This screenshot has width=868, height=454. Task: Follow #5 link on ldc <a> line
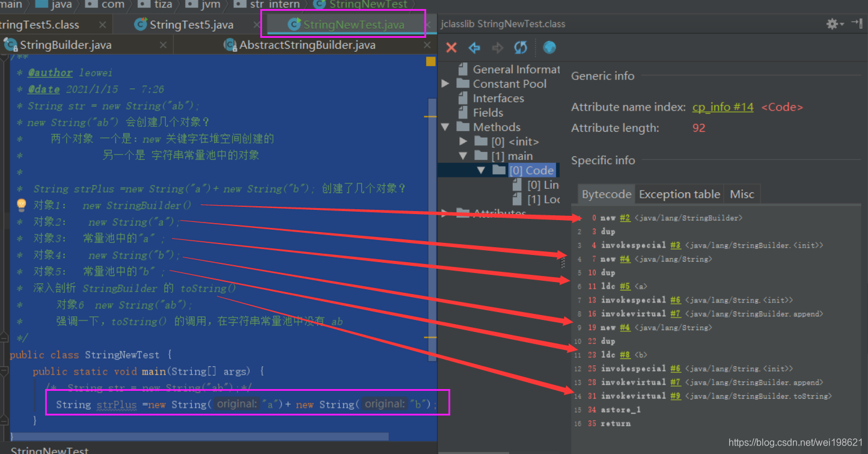pos(625,286)
